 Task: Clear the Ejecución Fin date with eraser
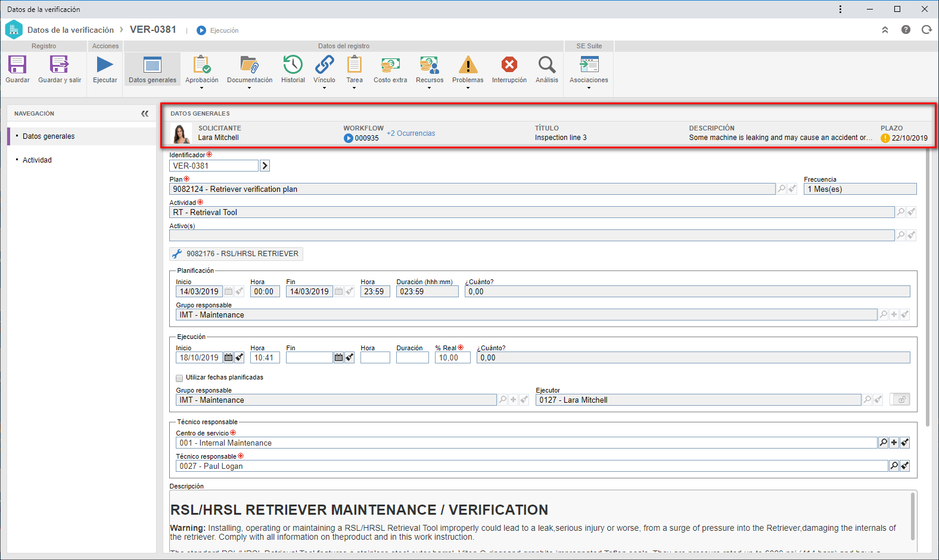point(350,357)
